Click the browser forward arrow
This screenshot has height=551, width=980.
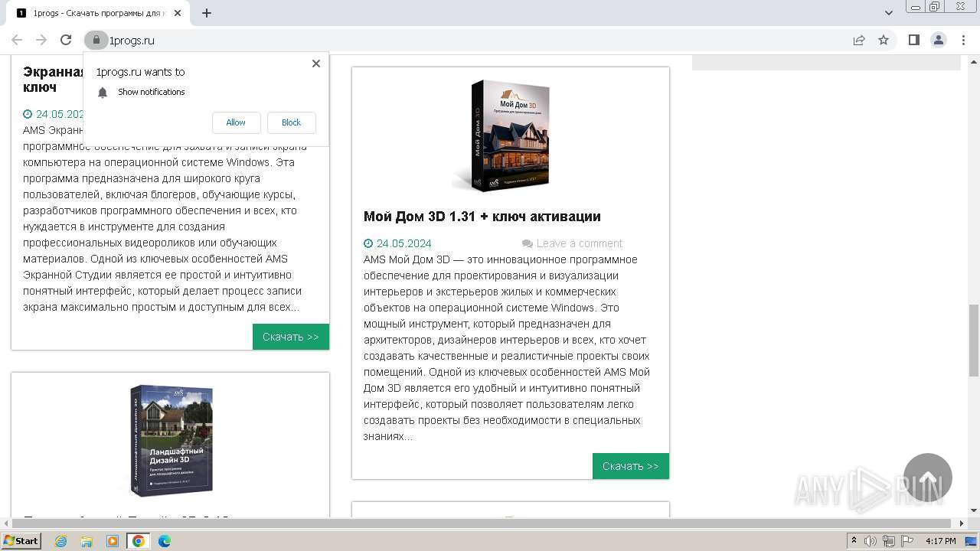pyautogui.click(x=41, y=40)
